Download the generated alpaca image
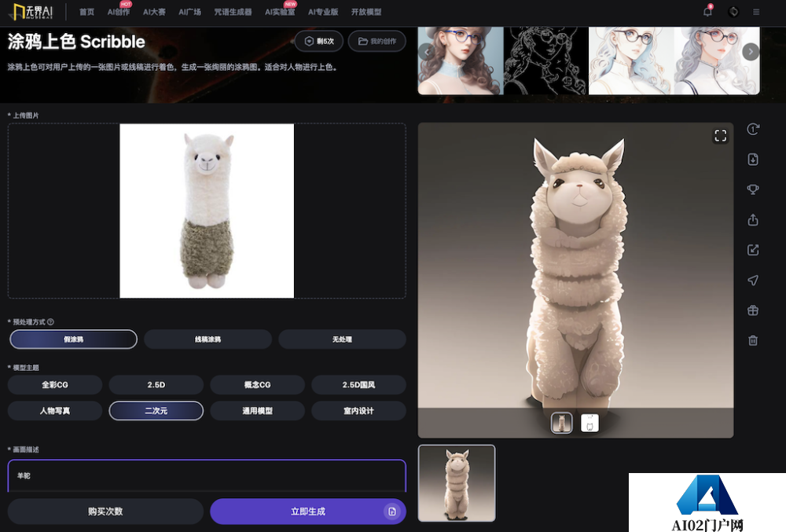786x532 pixels. pyautogui.click(x=753, y=160)
